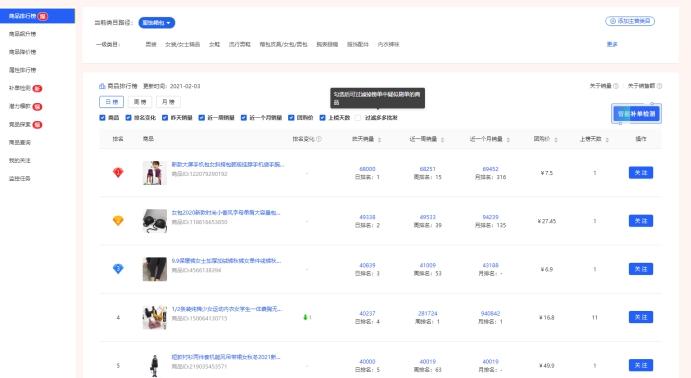Image resolution: width=691 pixels, height=378 pixels.
Task: Select the 女装/女士精品 first-level category
Action: point(182,44)
